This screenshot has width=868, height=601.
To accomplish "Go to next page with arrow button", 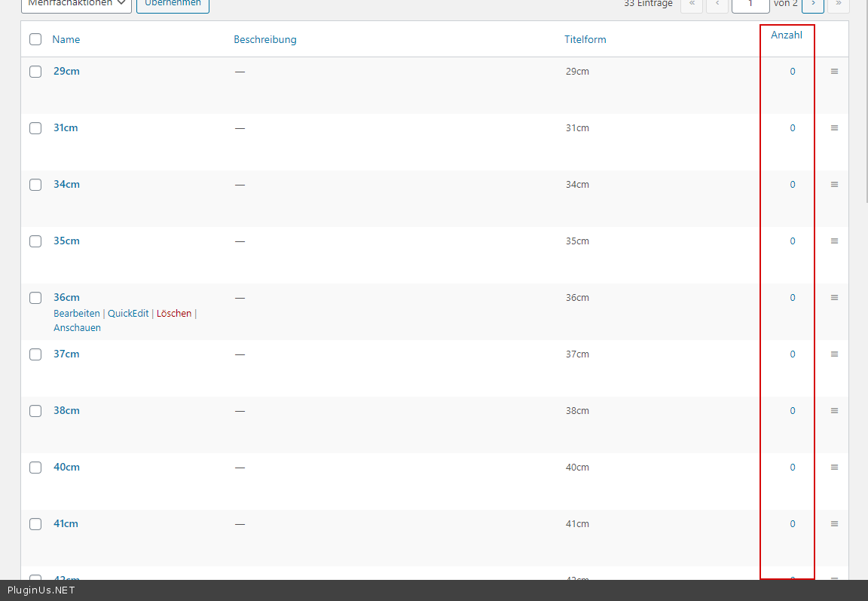I will pos(812,4).
